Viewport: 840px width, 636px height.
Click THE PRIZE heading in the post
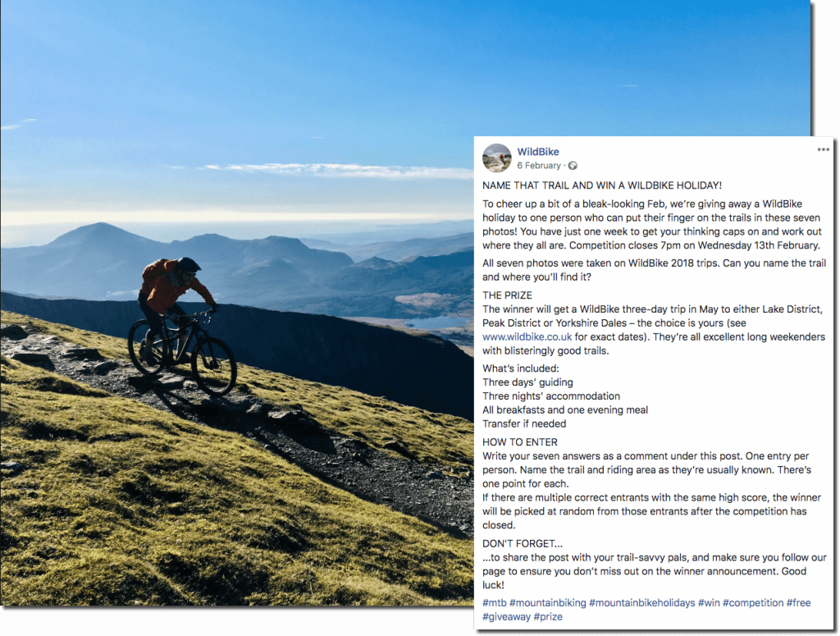507,295
